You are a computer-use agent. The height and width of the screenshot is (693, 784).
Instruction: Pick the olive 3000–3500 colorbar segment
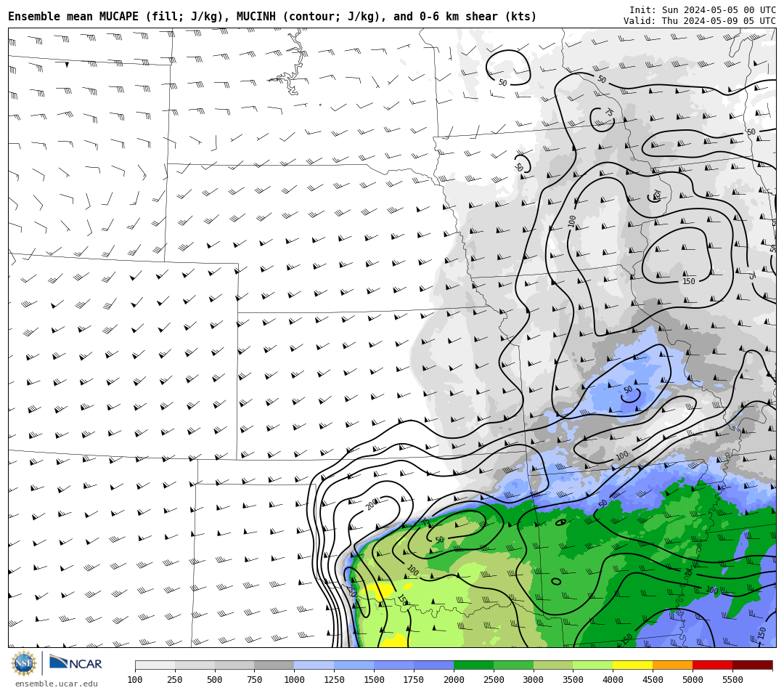pyautogui.click(x=553, y=665)
